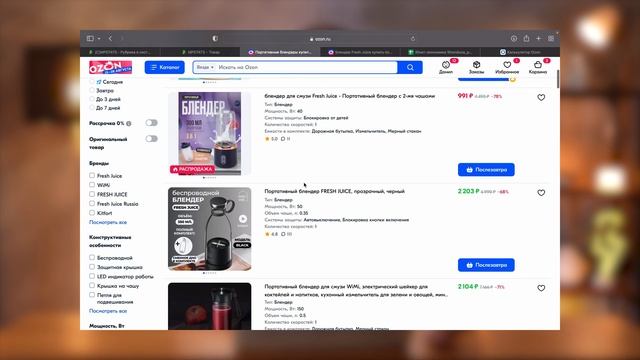This screenshot has width=640, height=360.
Task: Check the Крышка на чашу checkbox
Action: coord(92,286)
